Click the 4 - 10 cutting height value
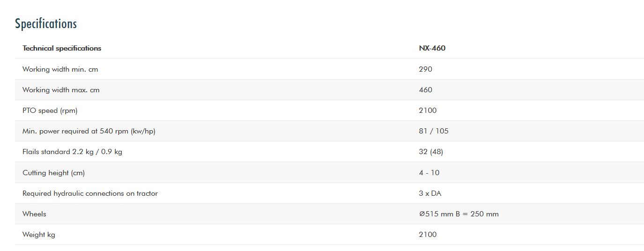 click(x=429, y=173)
